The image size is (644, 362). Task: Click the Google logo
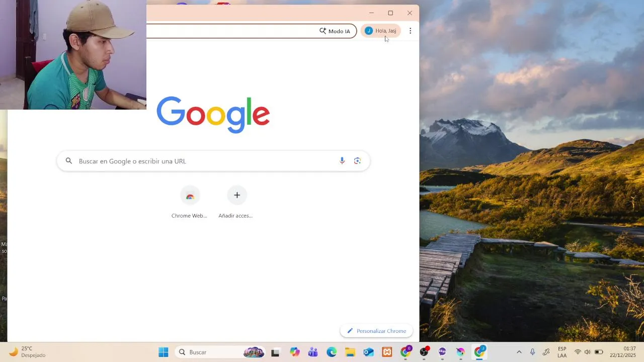pyautogui.click(x=213, y=114)
